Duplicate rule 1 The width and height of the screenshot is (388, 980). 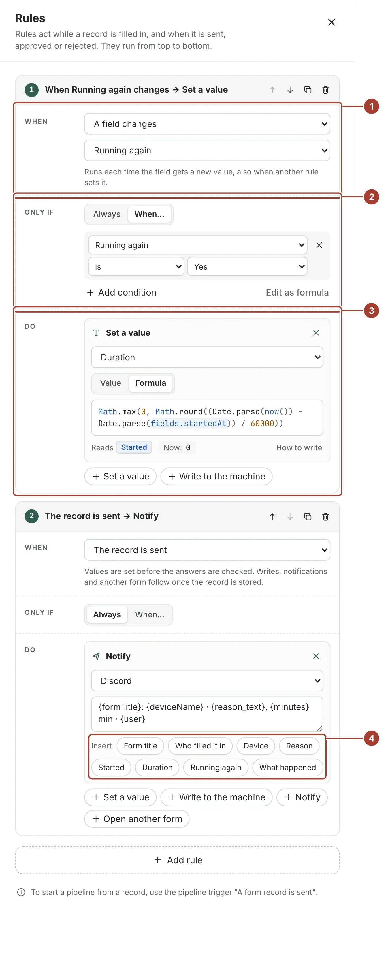[x=308, y=90]
